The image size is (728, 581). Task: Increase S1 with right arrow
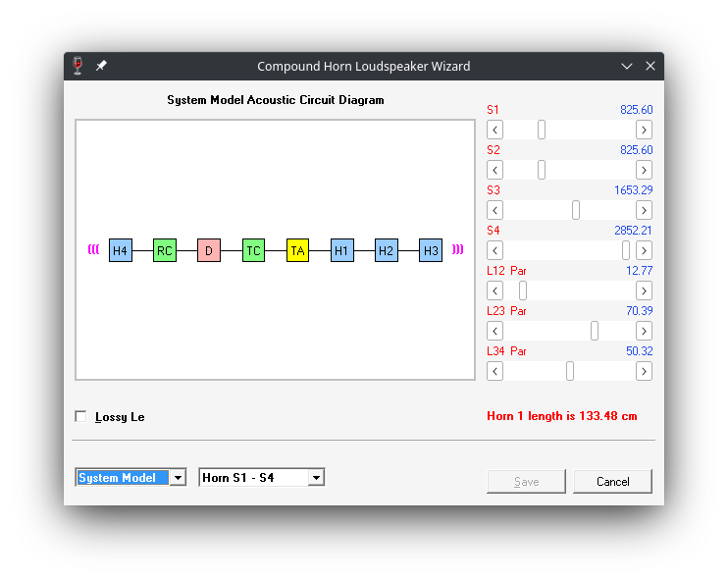tap(644, 130)
